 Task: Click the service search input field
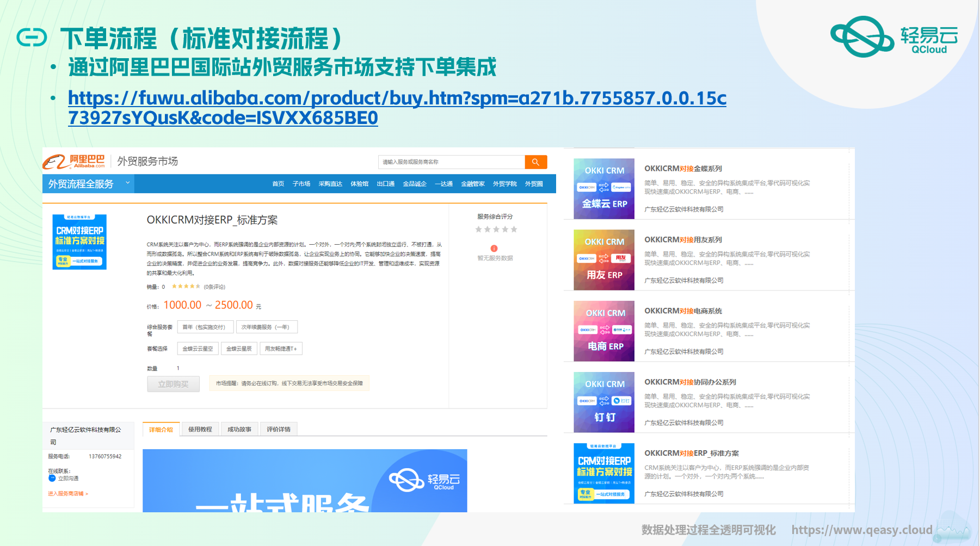click(x=452, y=162)
